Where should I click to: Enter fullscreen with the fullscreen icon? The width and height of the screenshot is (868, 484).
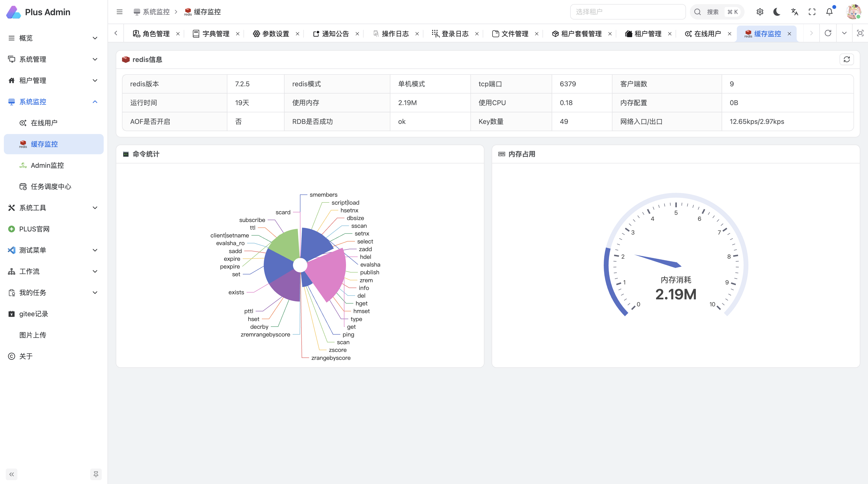(x=812, y=12)
